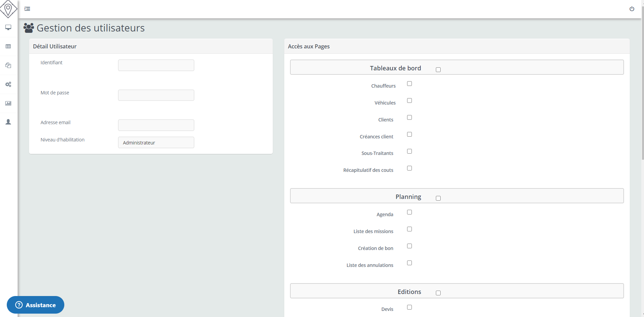Open the documents copy icon in sidebar

(x=8, y=65)
